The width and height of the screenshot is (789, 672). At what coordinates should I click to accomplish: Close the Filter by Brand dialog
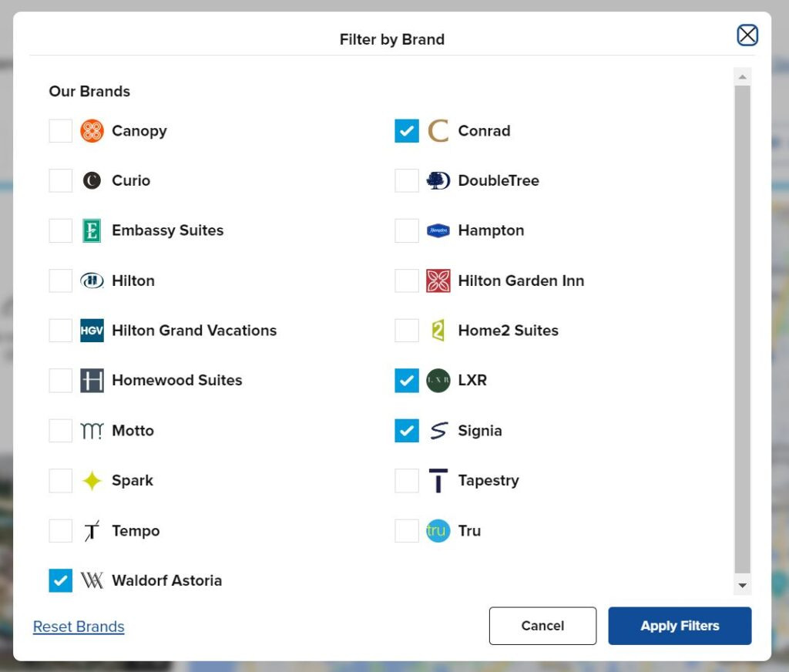(x=747, y=35)
